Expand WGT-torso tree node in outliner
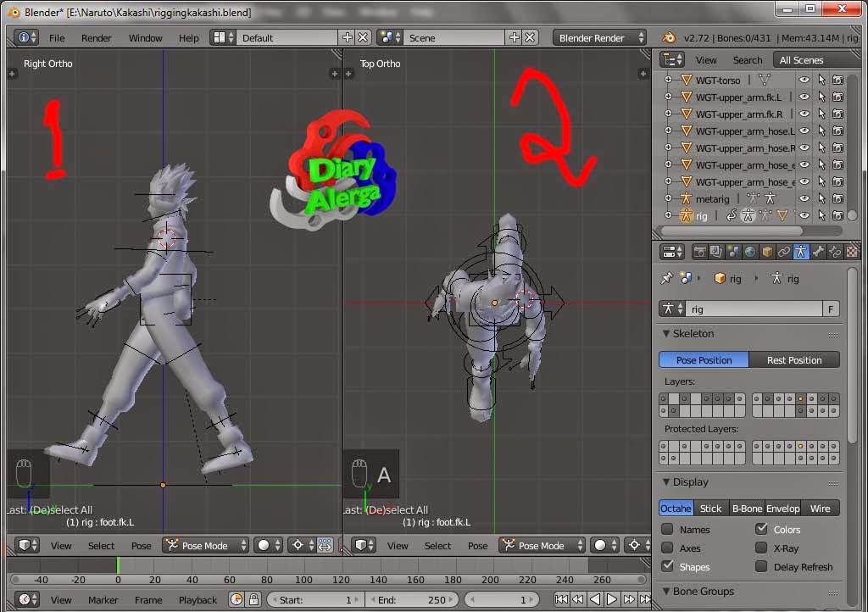 [x=668, y=80]
